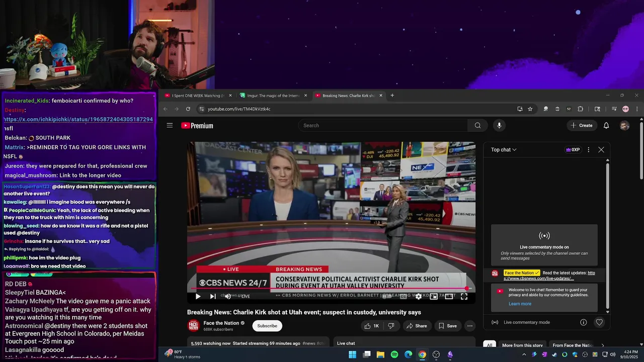
Task: Open the cbsnews.com live-updates link
Action: point(549,276)
